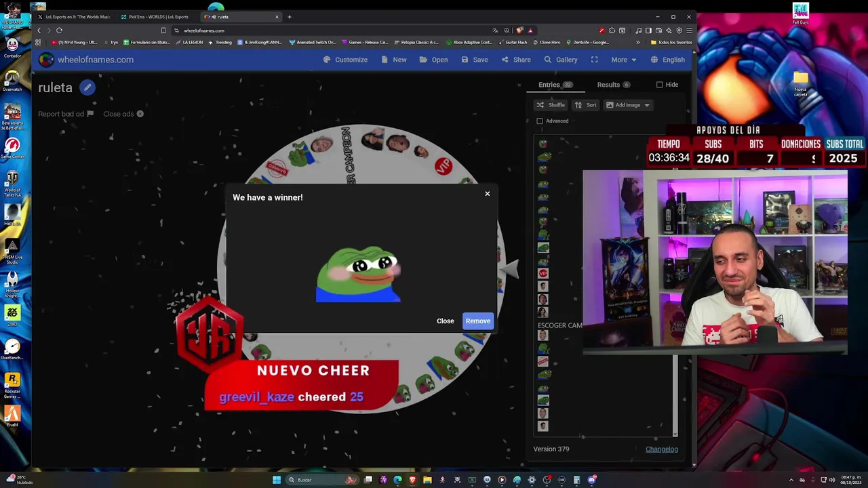Click the taskbar clock and date
This screenshot has width=868, height=488.
(x=850, y=480)
